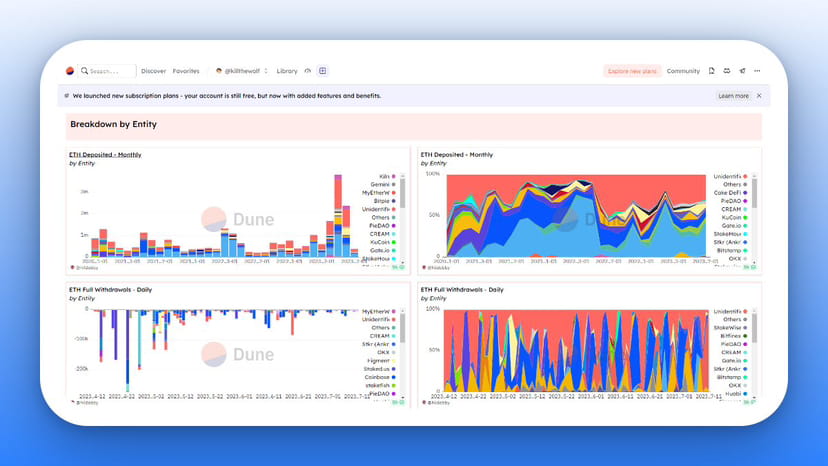Click the Discord icon in top bar
This screenshot has height=466, width=828.
(727, 71)
